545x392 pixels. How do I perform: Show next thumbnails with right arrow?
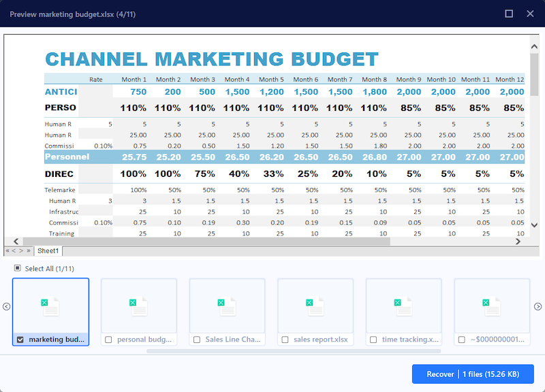(x=538, y=307)
